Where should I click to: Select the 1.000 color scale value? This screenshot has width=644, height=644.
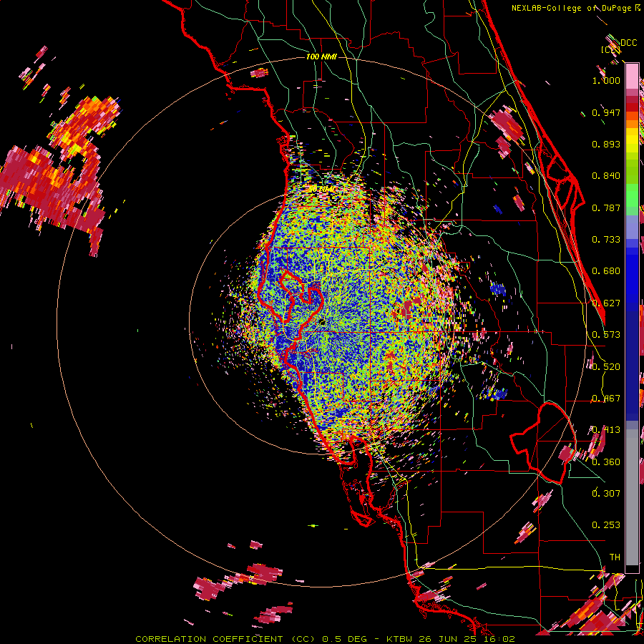pos(606,80)
